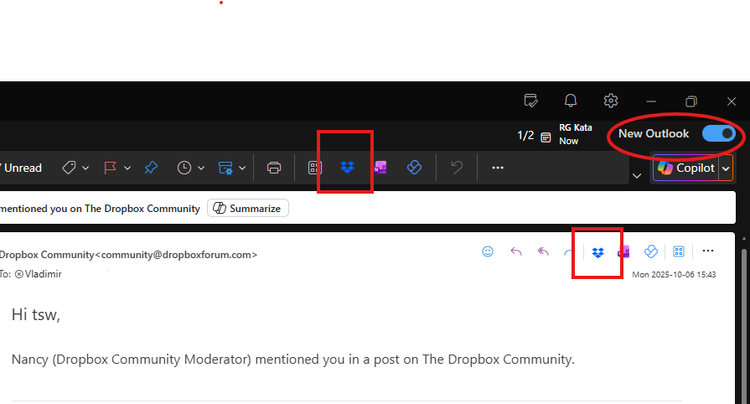Toggle the New Outlook switch off
750x404 pixels.
pyautogui.click(x=718, y=133)
